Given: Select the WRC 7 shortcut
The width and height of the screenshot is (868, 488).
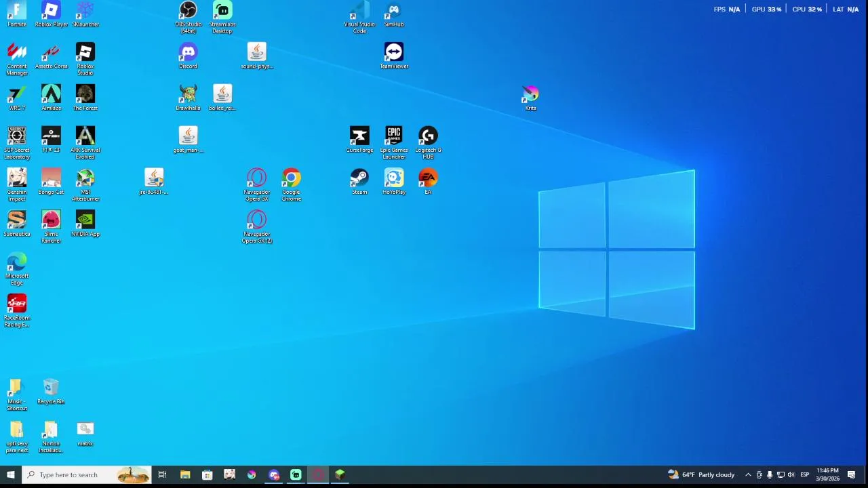Looking at the screenshot, I should (x=16, y=98).
